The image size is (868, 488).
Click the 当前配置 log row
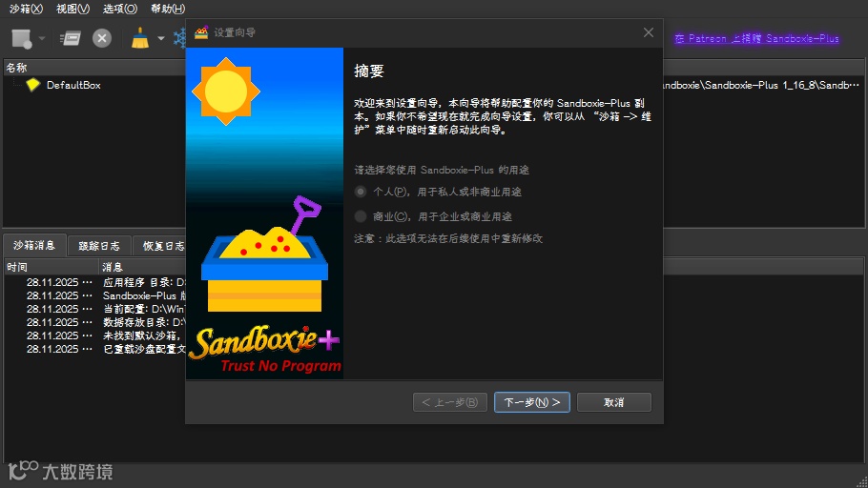point(94,309)
